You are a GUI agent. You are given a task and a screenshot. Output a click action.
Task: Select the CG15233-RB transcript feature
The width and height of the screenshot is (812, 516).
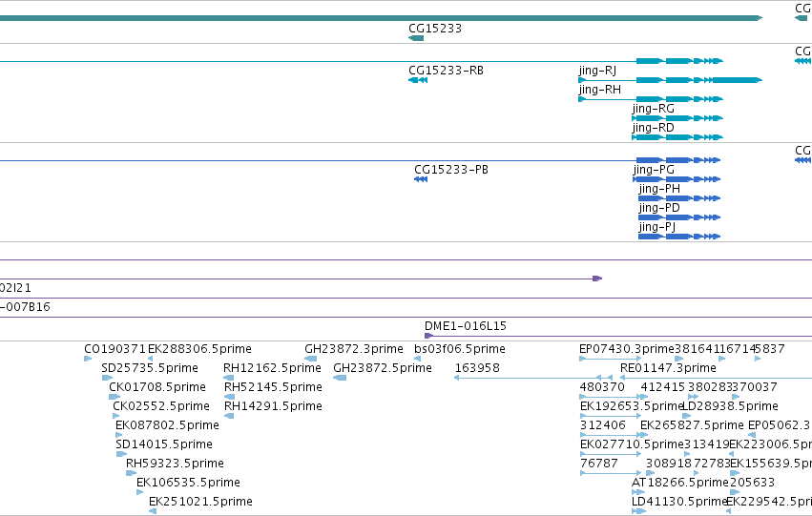click(x=418, y=80)
